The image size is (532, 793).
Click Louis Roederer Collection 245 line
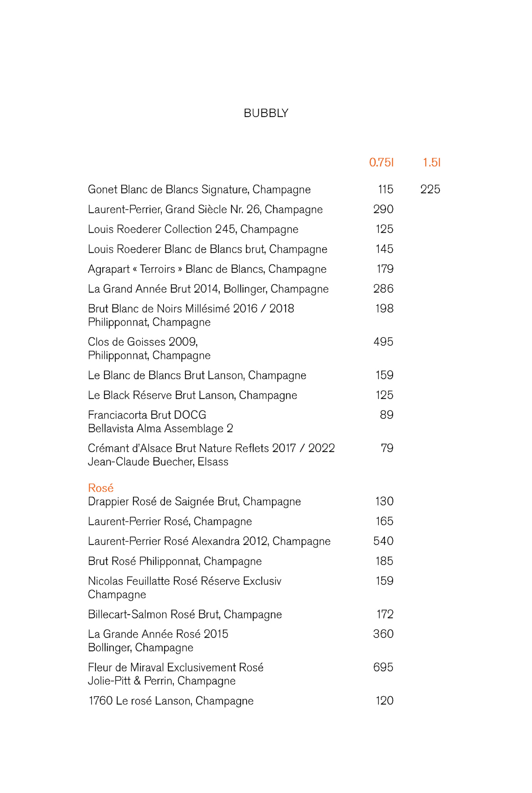(193, 229)
